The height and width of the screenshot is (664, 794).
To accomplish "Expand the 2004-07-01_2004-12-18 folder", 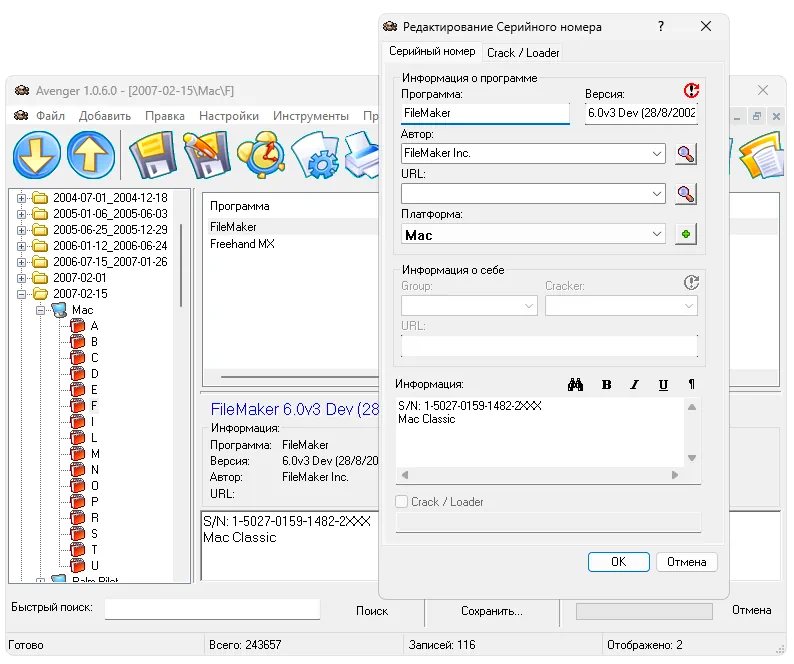I will tap(21, 198).
